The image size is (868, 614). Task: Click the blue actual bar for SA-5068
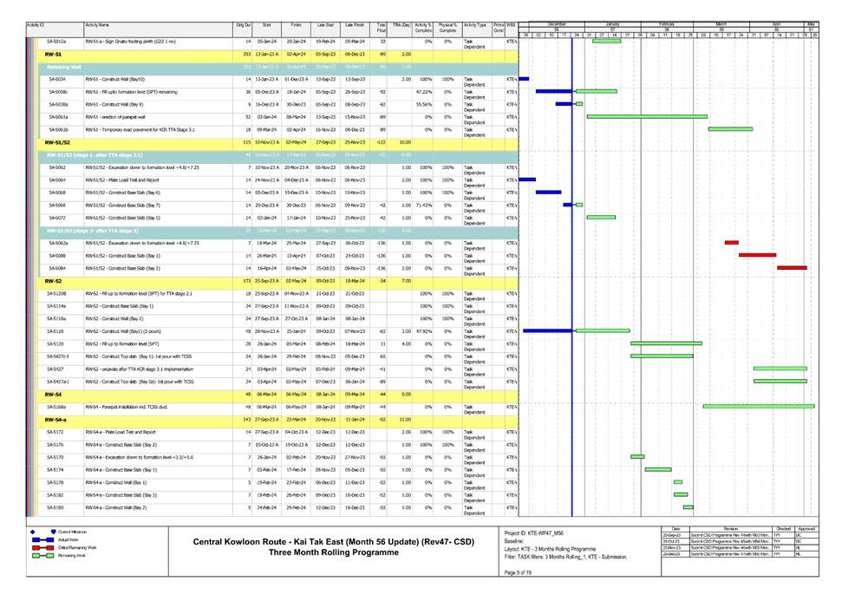(548, 192)
